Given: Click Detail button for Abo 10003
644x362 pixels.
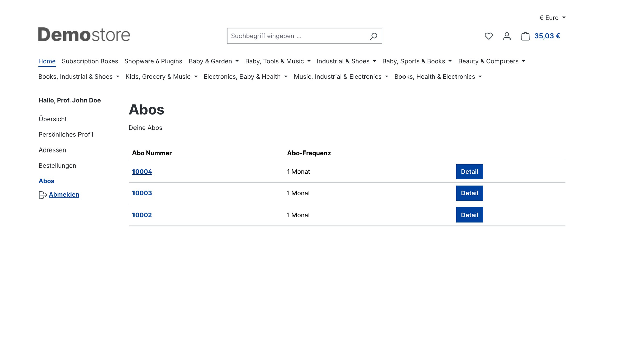Looking at the screenshot, I should [469, 193].
